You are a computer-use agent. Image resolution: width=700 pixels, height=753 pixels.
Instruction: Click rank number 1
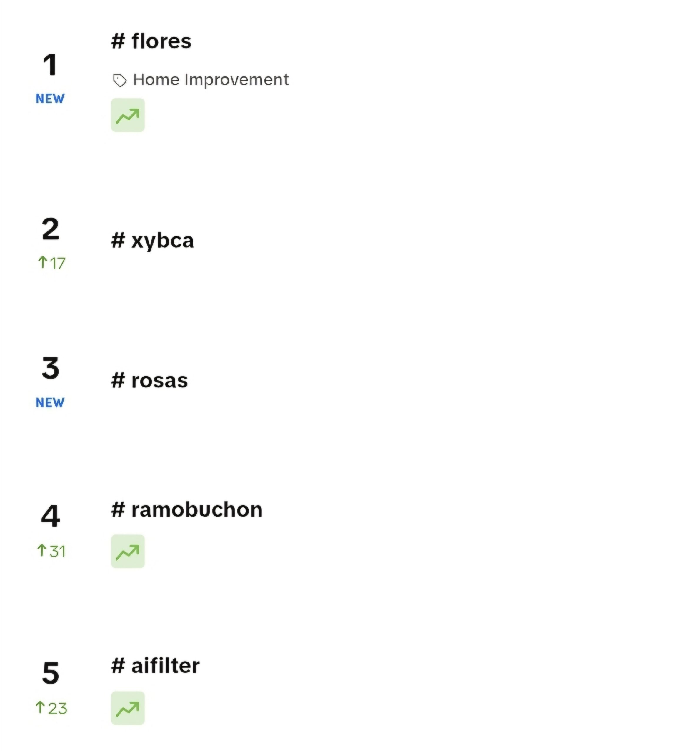[50, 65]
